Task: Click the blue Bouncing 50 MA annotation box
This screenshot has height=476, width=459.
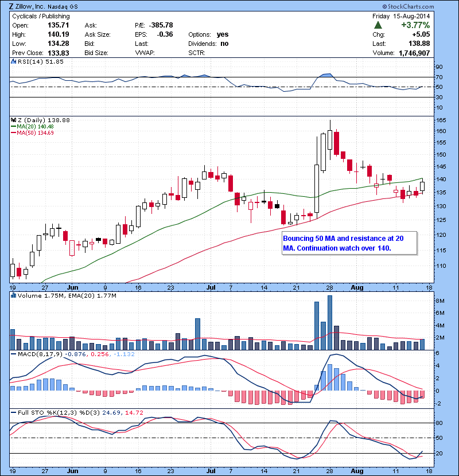Action: [x=349, y=243]
